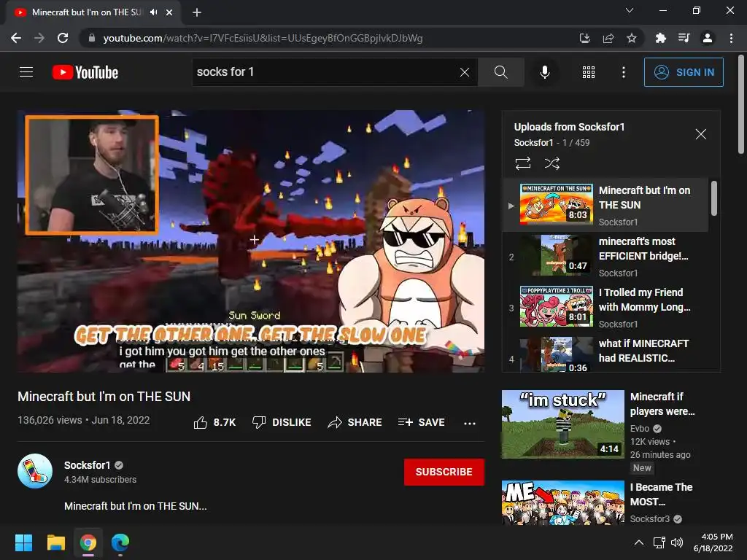The height and width of the screenshot is (560, 747).
Task: Start voice search with microphone
Action: (544, 72)
